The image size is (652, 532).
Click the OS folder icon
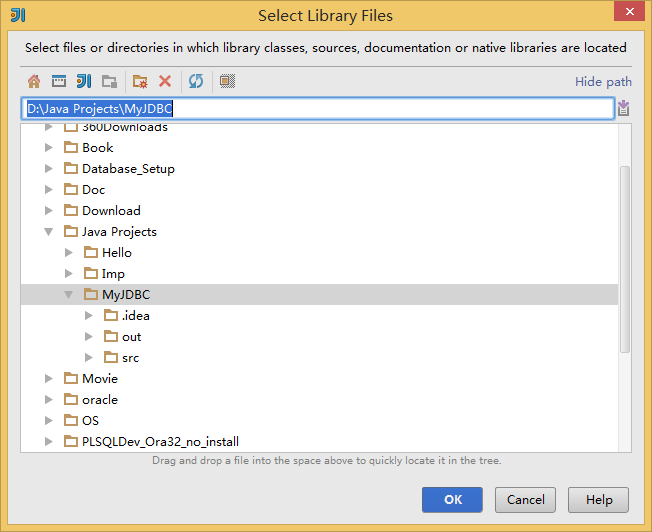71,420
